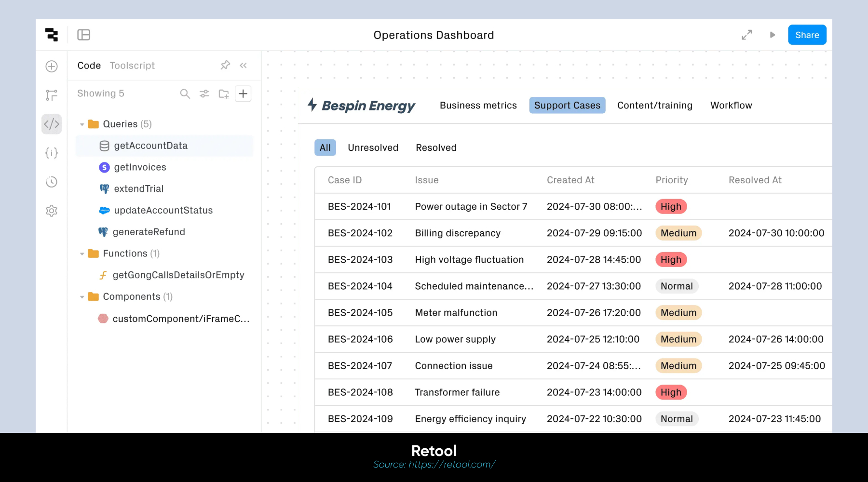Open the Business metrics tab
868x482 pixels.
pos(478,105)
